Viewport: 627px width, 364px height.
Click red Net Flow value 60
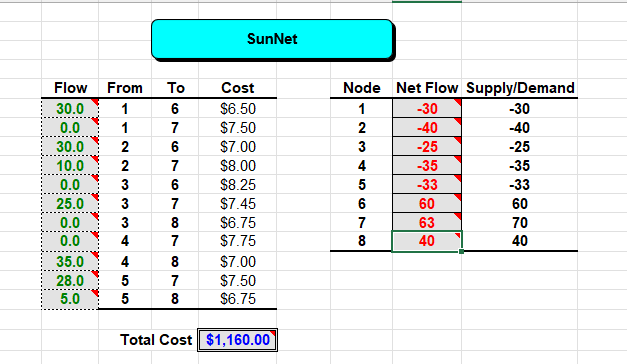427,204
